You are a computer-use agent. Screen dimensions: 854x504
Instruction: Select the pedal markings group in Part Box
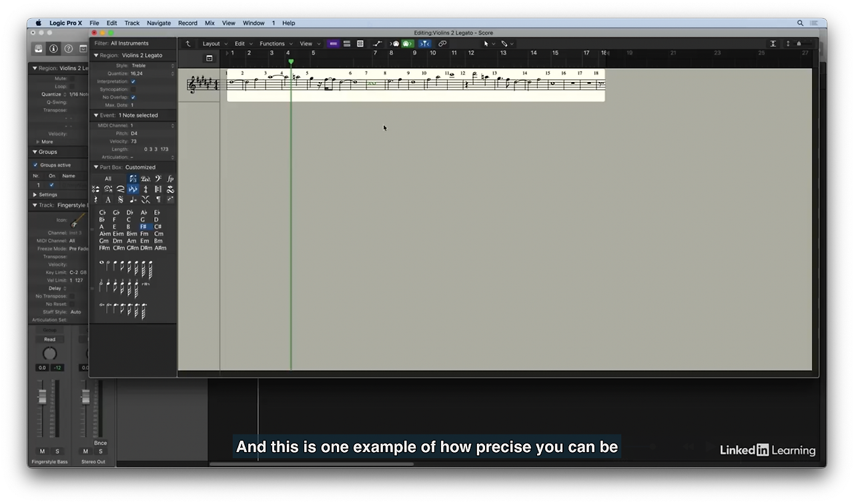point(145,179)
